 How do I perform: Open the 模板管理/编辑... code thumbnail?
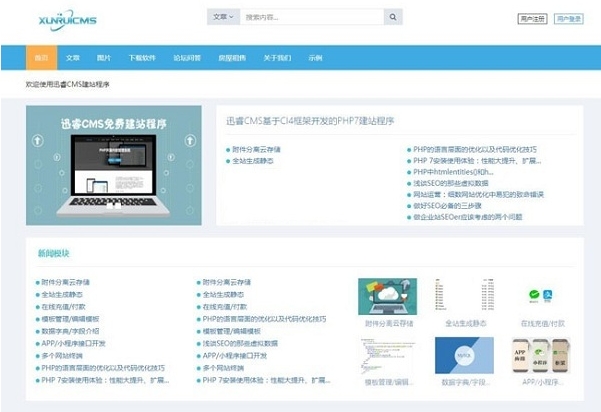[388, 355]
